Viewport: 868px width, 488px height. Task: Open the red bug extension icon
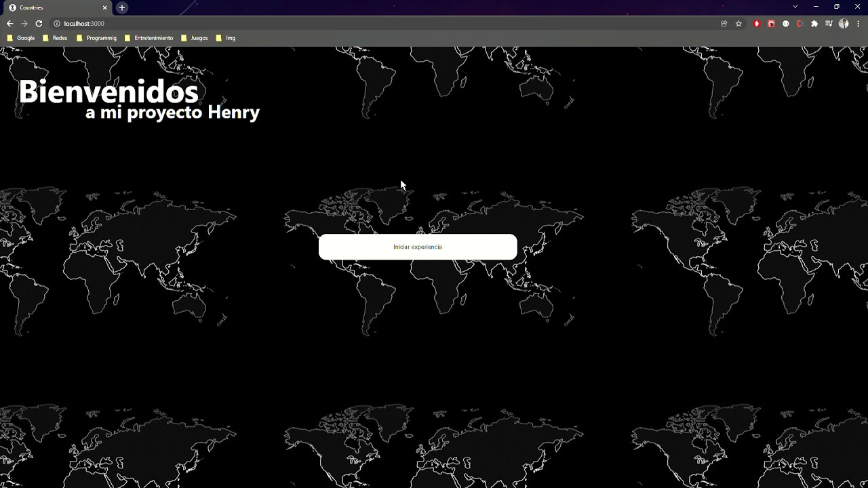tap(771, 24)
